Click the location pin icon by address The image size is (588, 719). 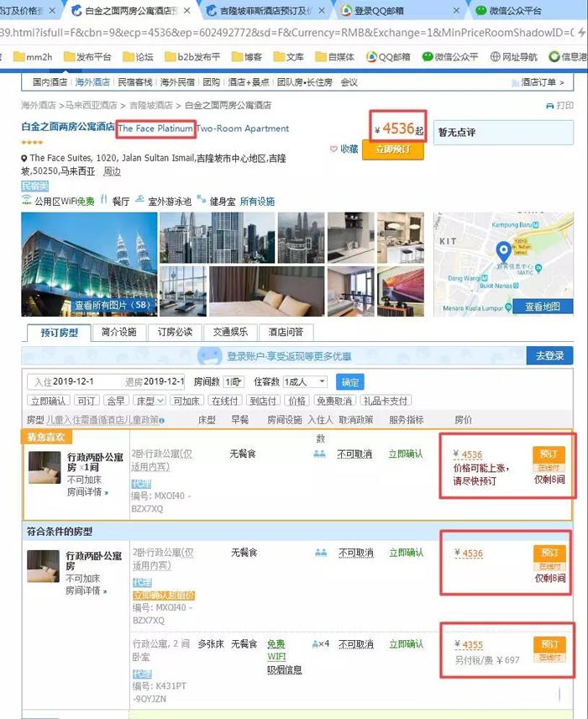tap(24, 158)
